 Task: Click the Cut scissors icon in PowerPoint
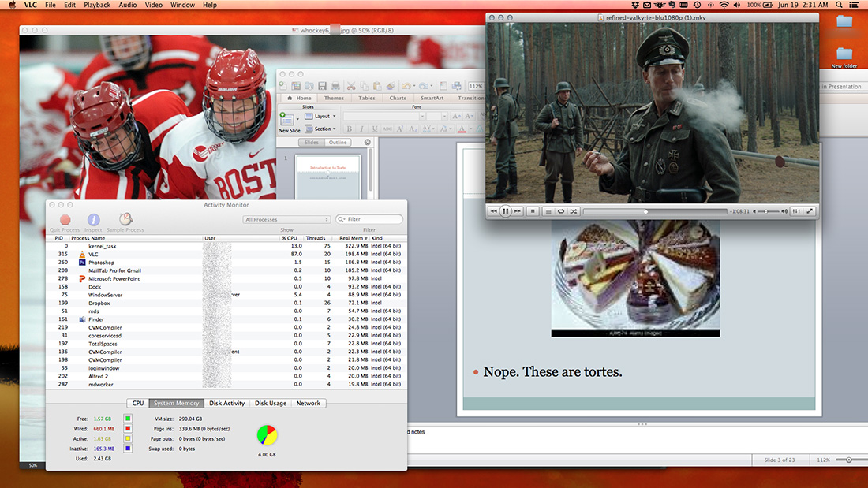[x=351, y=86]
